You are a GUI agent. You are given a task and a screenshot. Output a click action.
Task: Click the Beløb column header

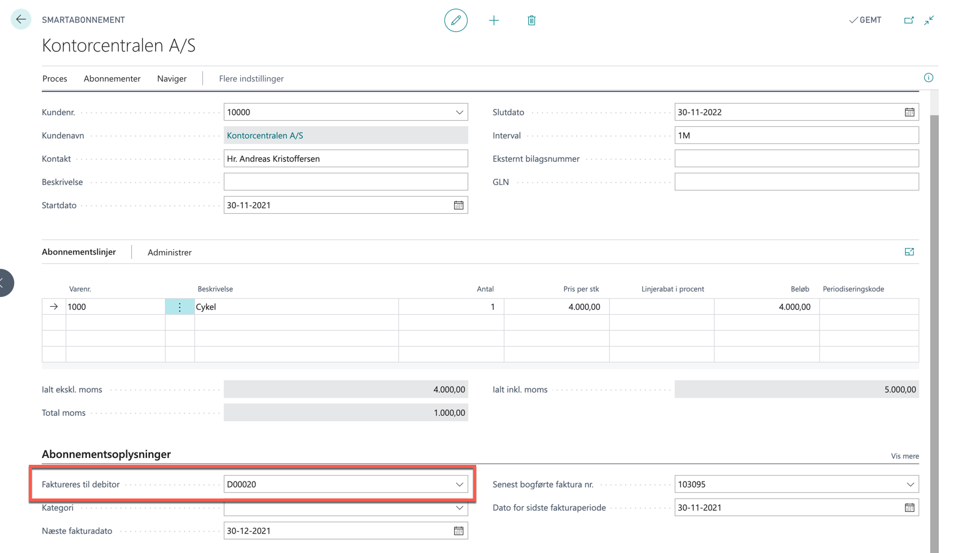click(800, 289)
